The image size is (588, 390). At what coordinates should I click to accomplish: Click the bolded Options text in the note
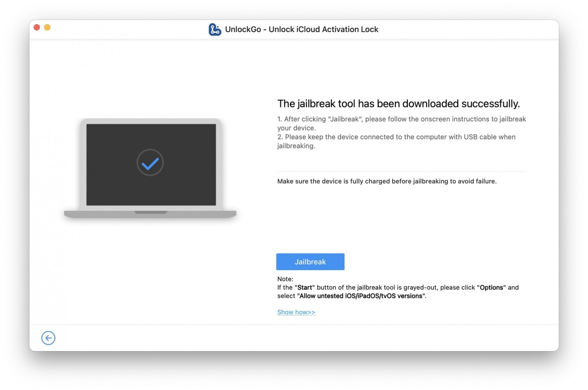click(492, 287)
